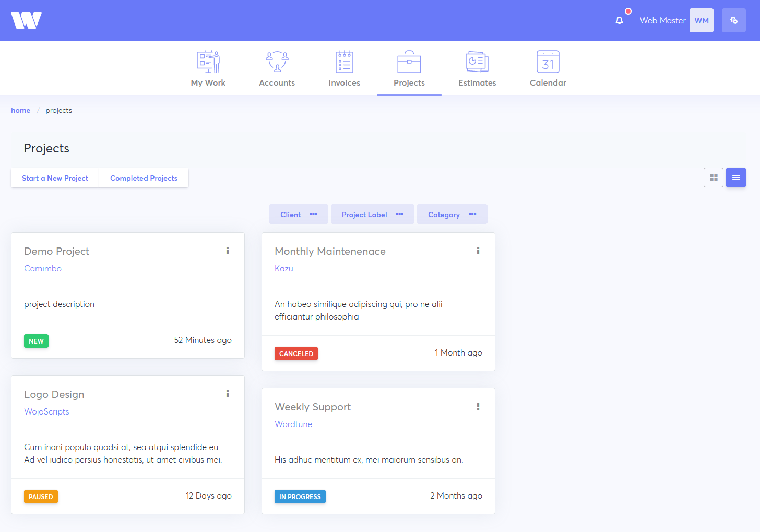Image resolution: width=760 pixels, height=532 pixels.
Task: Click the Projects briefcase icon
Action: pos(409,62)
